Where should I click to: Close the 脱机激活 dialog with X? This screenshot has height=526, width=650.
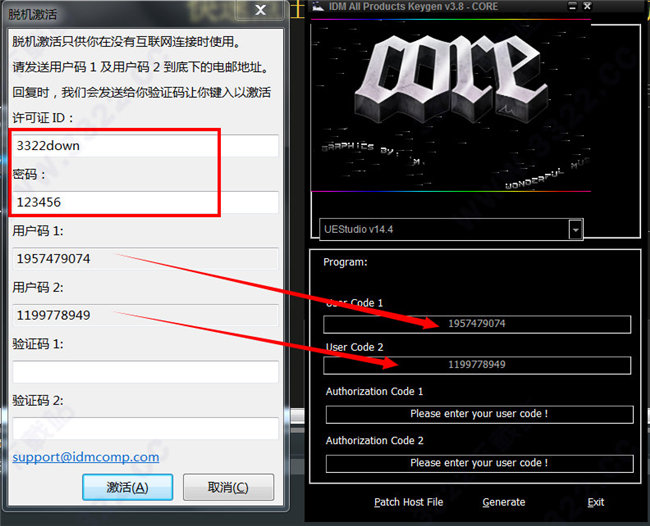pos(260,10)
